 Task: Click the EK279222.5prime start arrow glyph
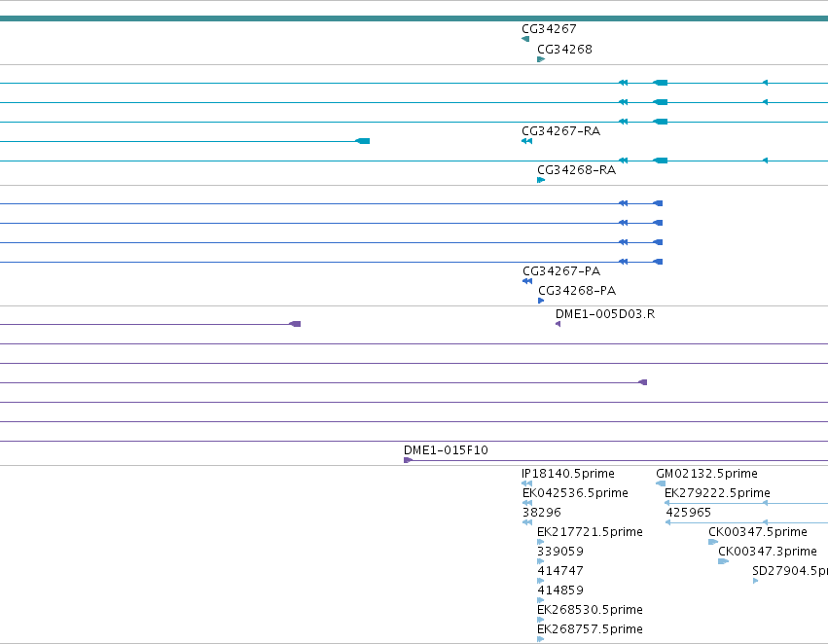667,503
